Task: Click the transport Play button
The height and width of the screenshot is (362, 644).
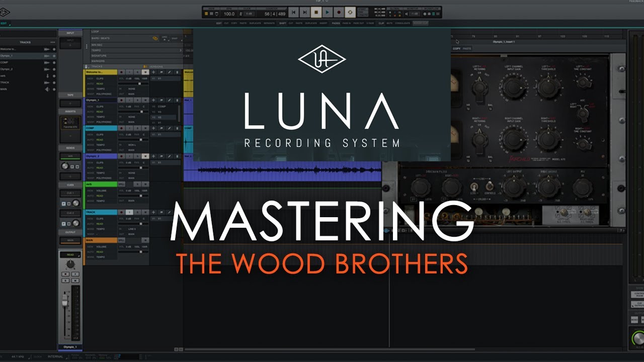Action: point(327,12)
